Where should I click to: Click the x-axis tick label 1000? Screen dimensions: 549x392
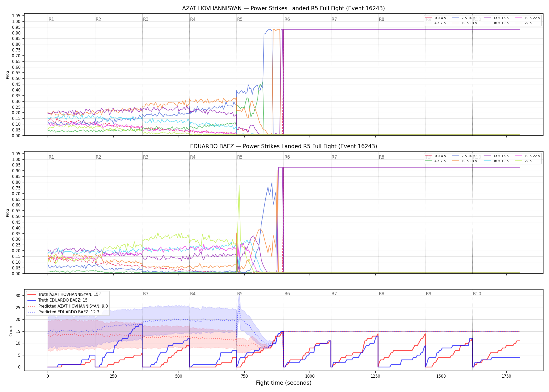coord(310,376)
